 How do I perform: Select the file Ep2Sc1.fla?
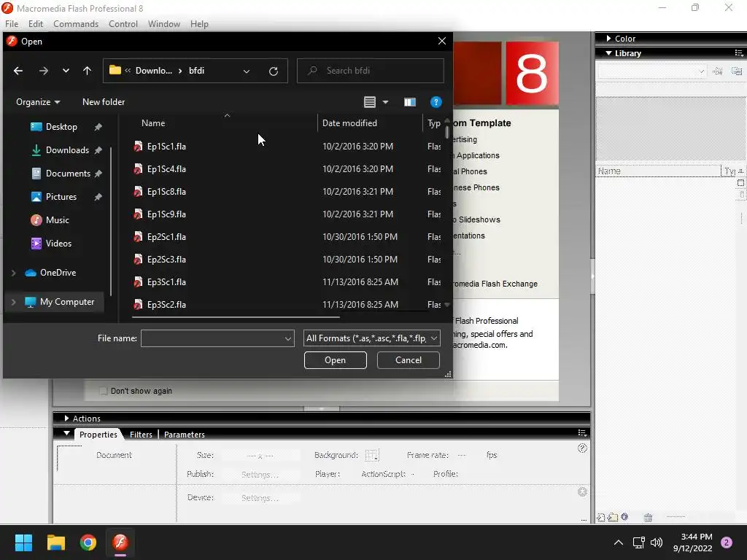[166, 237]
